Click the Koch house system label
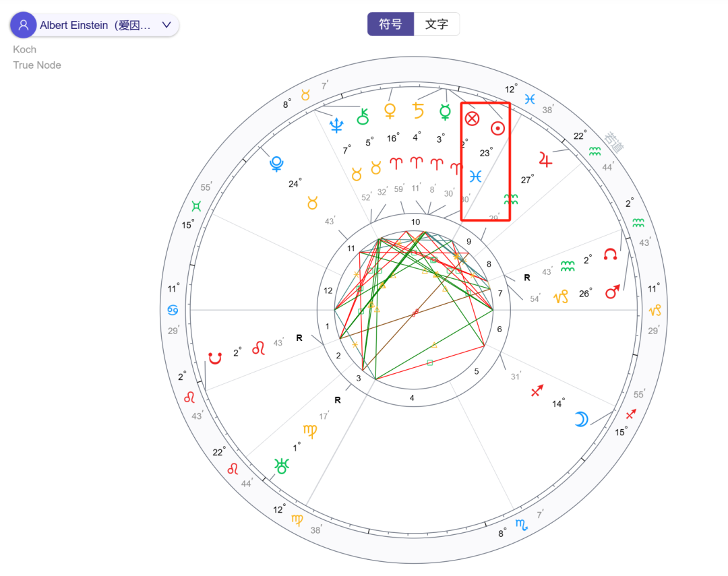728x576 pixels. point(25,49)
